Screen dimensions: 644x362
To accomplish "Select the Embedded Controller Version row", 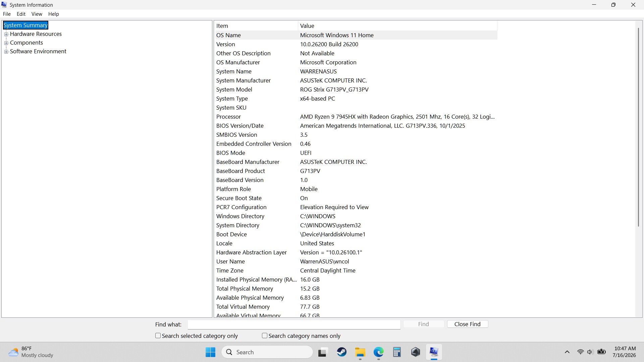I will 356,144.
